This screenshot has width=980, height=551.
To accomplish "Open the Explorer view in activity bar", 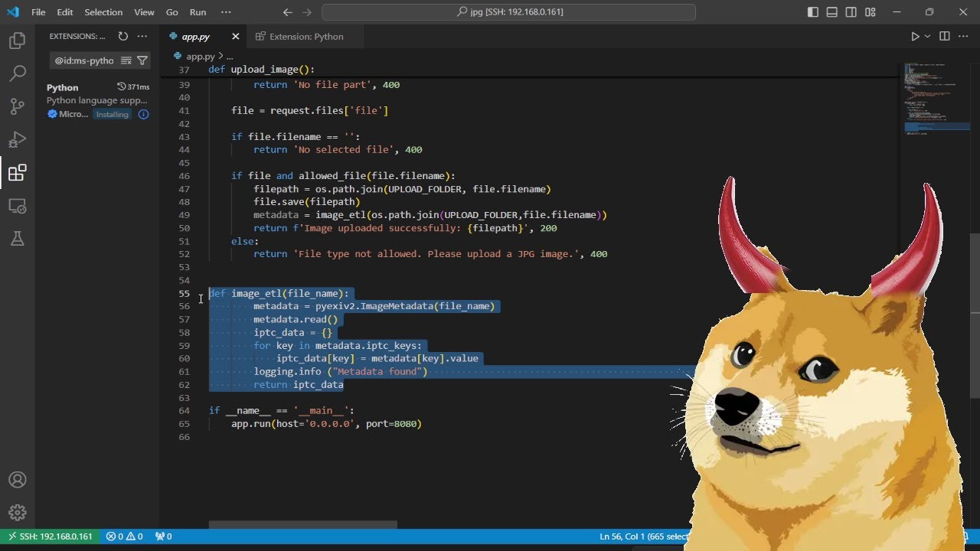I will pos(17,41).
